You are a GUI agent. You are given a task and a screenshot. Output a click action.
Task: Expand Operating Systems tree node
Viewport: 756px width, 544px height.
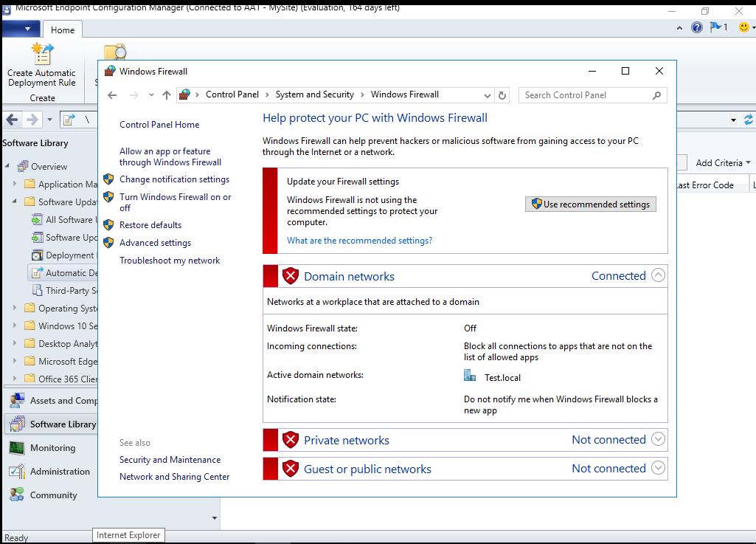point(15,308)
